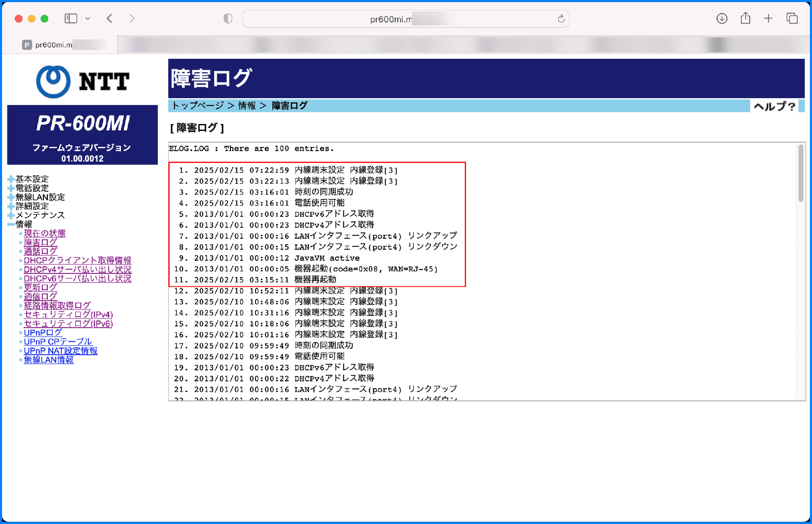Open the privacy shield report icon

228,19
